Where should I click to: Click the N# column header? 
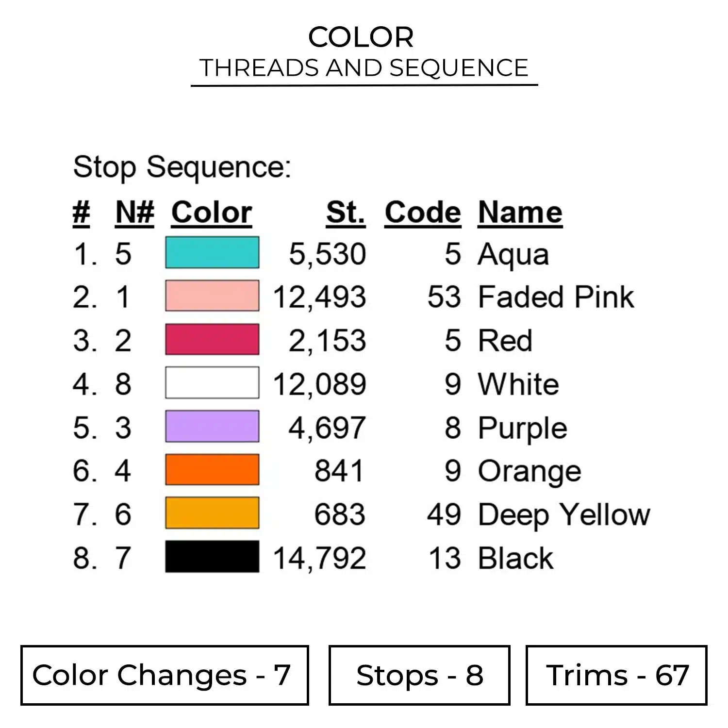135,213
